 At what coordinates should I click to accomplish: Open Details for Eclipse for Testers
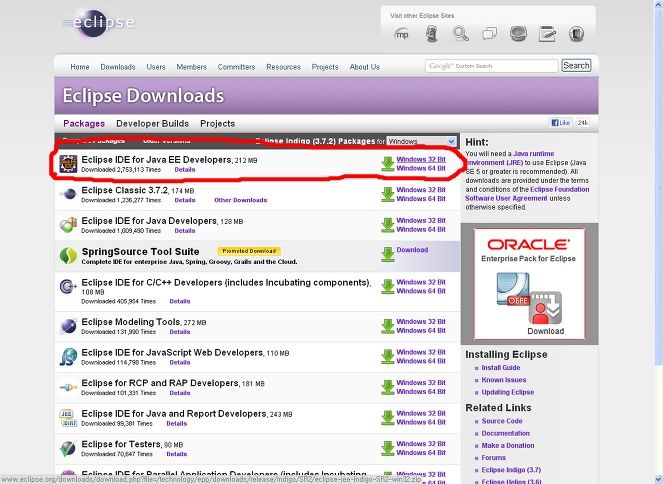pyautogui.click(x=177, y=454)
